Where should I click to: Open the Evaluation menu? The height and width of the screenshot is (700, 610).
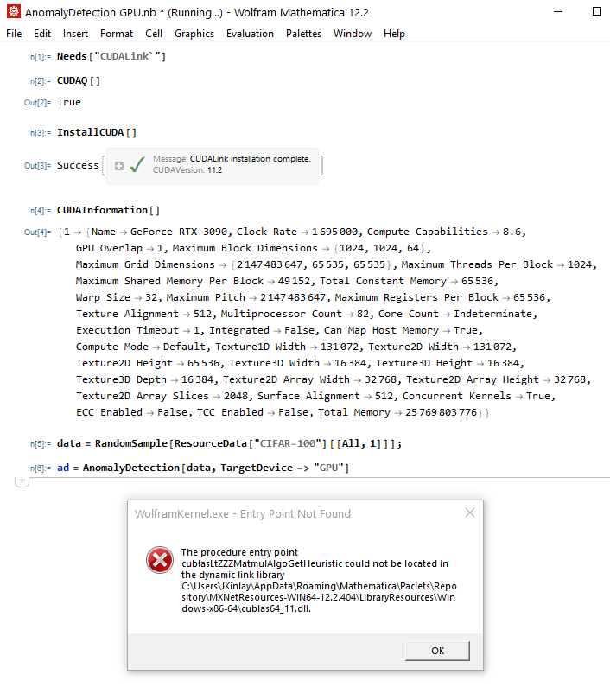coord(250,34)
